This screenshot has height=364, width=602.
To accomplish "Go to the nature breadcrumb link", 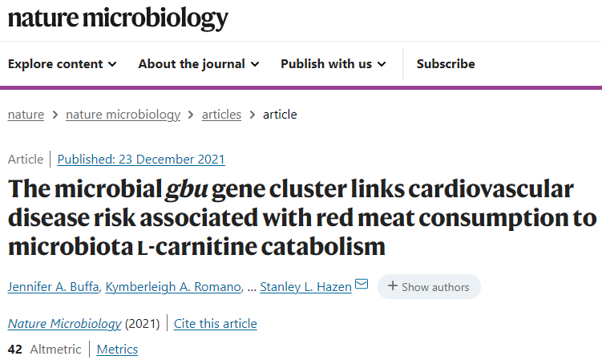I will (x=26, y=115).
